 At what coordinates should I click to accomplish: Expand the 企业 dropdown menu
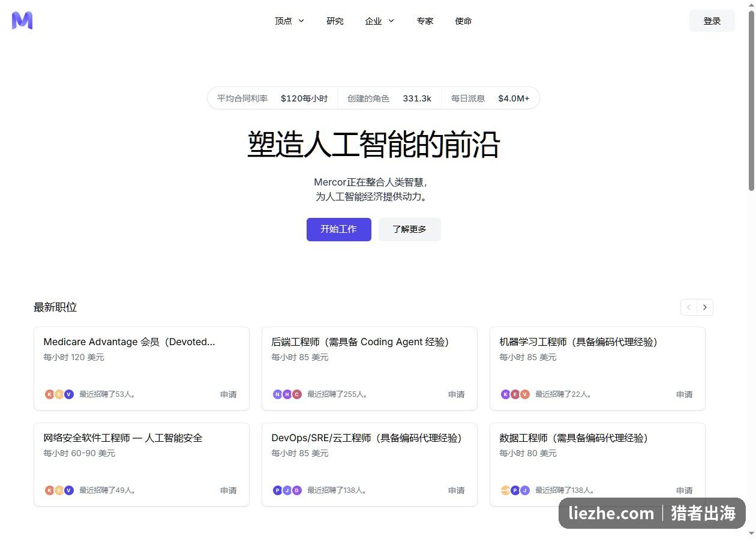coord(380,21)
